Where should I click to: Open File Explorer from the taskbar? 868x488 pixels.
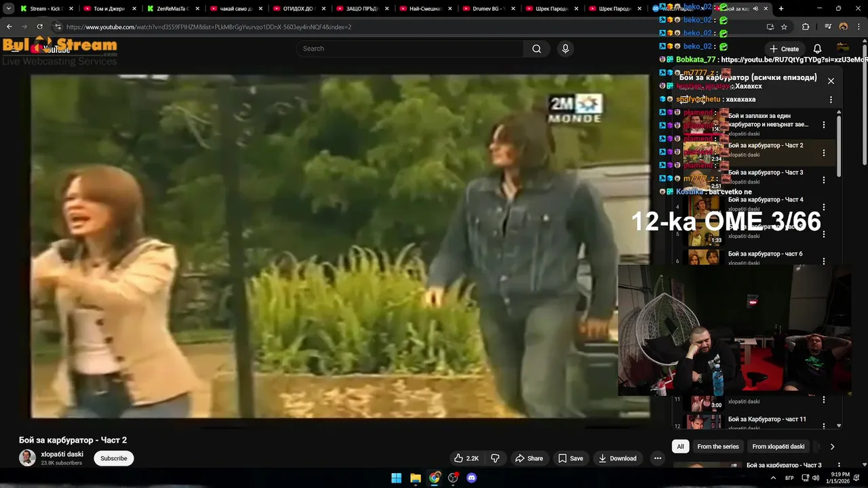pos(416,478)
